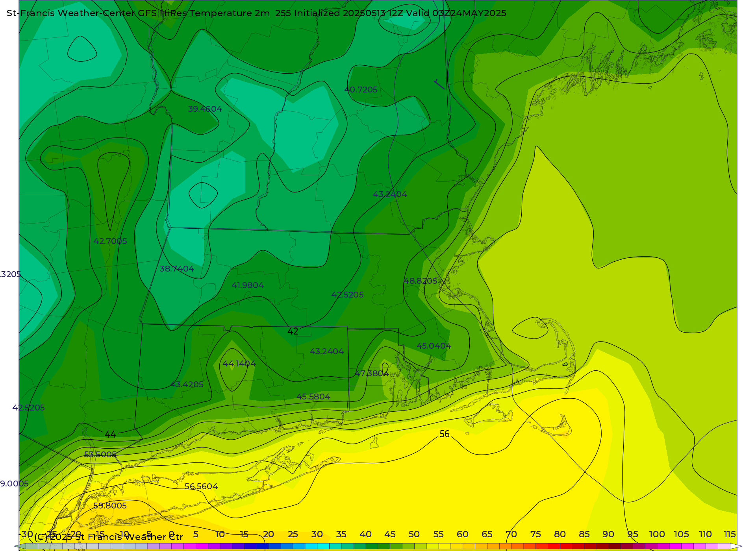Image resolution: width=756 pixels, height=551 pixels.
Task: Click the 41.9804 temperature label
Action: coord(248,285)
